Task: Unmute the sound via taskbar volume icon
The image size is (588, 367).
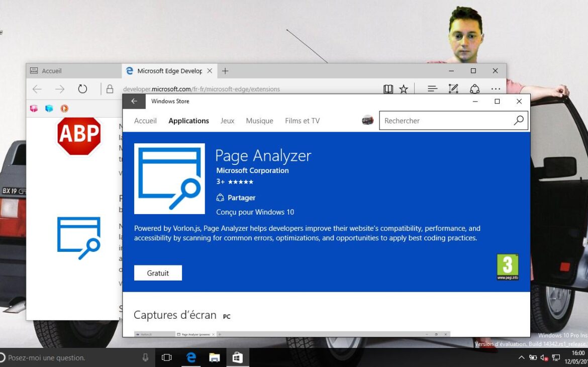Action: (544, 357)
